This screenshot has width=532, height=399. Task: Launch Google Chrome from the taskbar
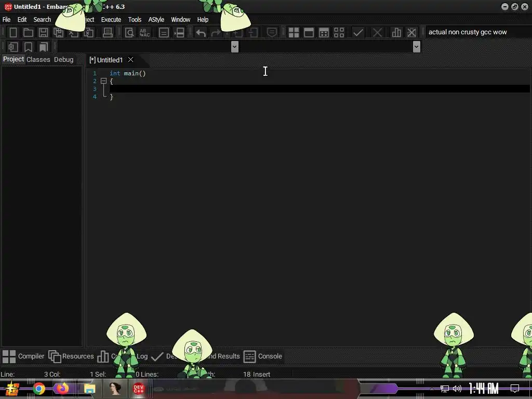click(x=38, y=389)
